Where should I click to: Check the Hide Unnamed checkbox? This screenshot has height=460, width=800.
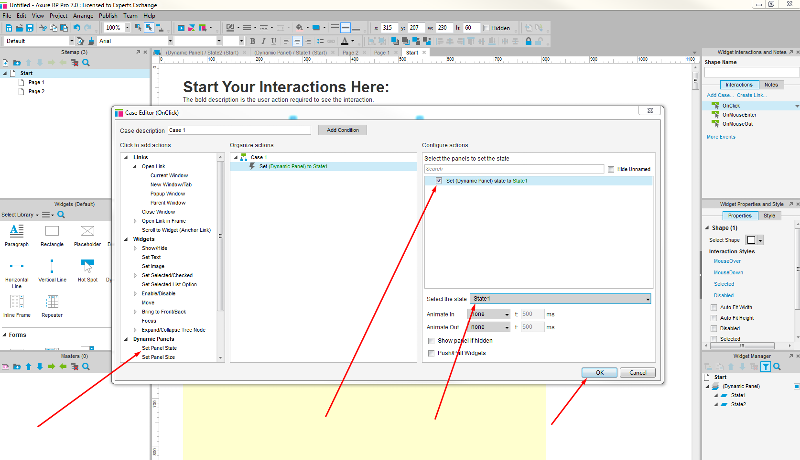611,169
